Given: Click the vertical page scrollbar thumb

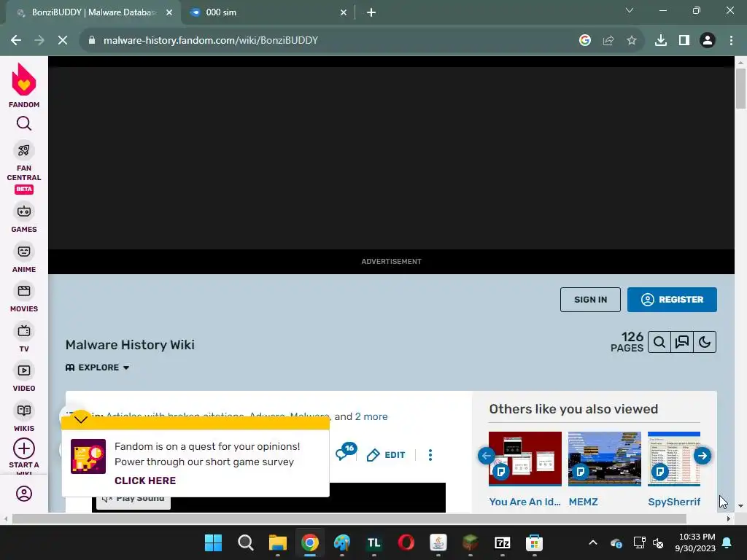Looking at the screenshot, I should coord(740,88).
